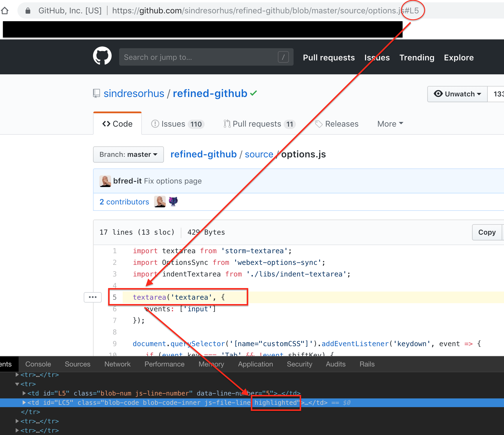The height and width of the screenshot is (435, 504).
Task: Click the slash shortcut icon in search
Action: click(283, 57)
